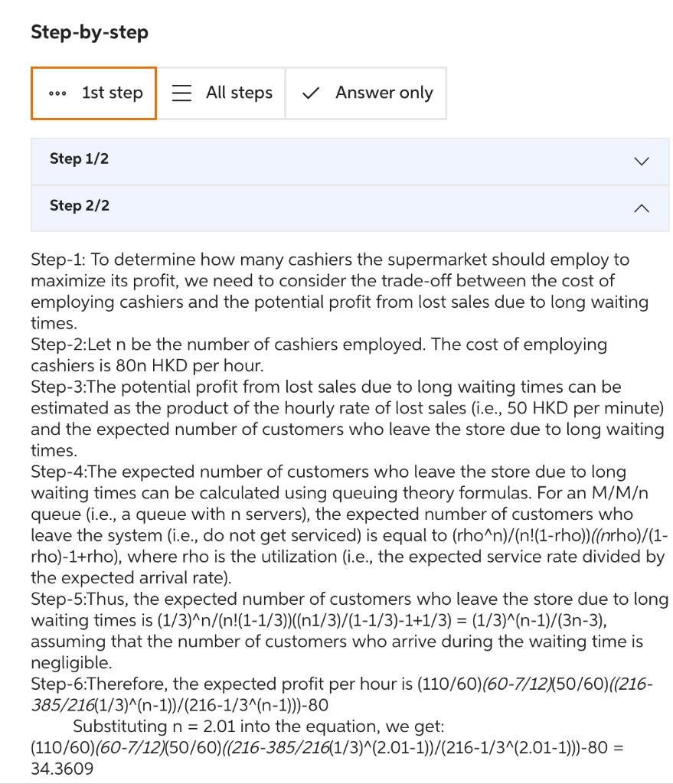673x784 pixels.
Task: Click the checkmark icon beside Answer only
Action: [x=309, y=93]
